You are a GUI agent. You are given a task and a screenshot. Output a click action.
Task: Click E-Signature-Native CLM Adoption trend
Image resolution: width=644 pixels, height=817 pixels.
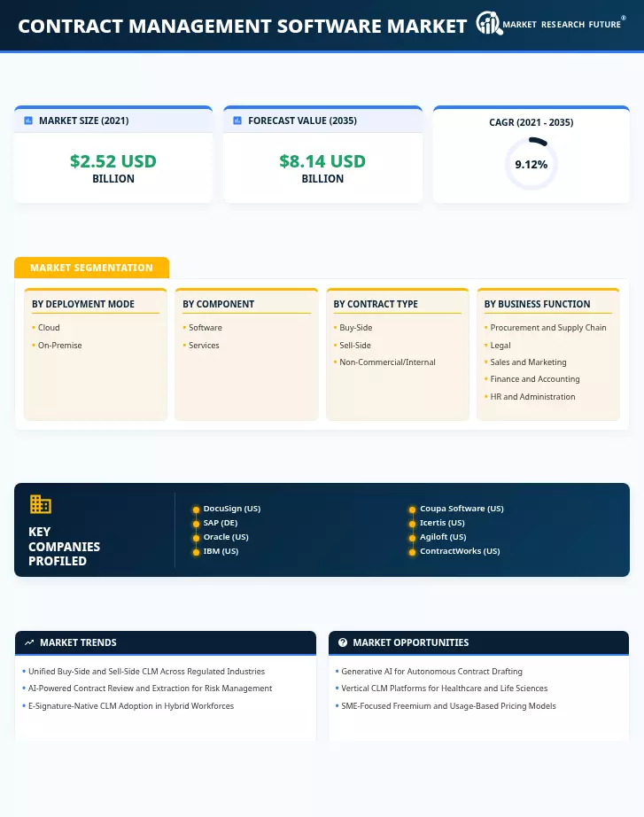pos(131,706)
